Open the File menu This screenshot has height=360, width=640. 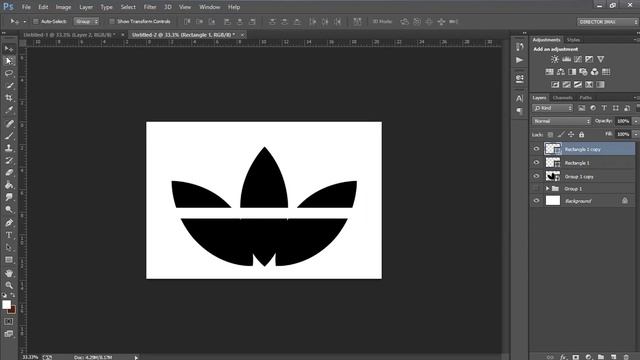[x=26, y=7]
